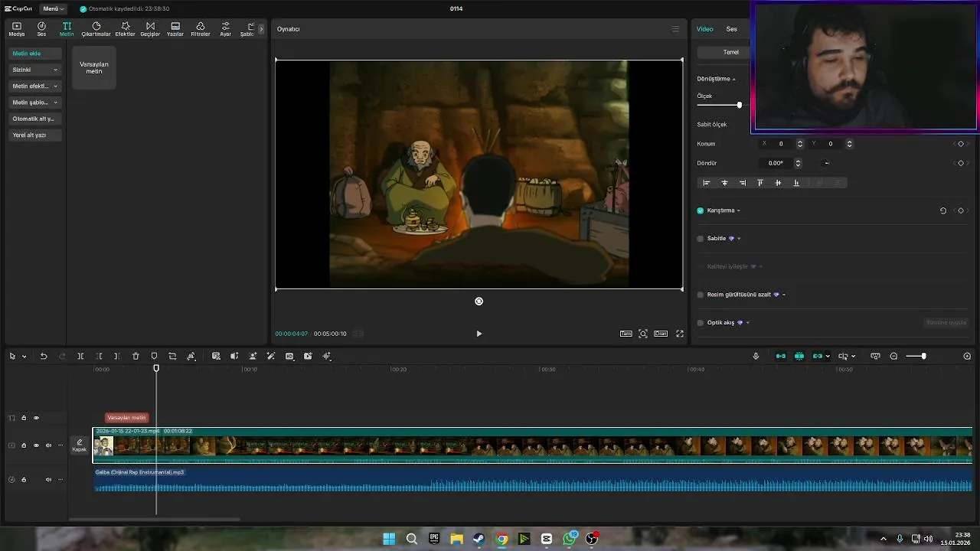This screenshot has height=551, width=980.
Task: Open the selection tool dropdown in timeline
Action: (x=24, y=357)
